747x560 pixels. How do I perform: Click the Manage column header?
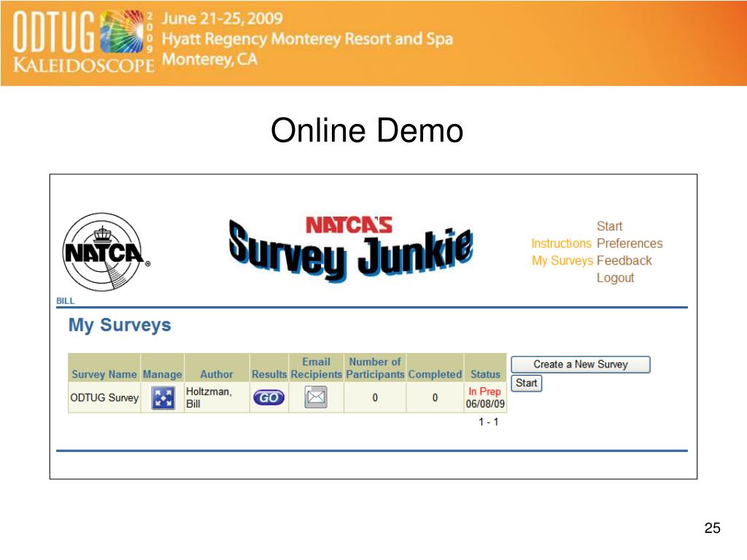coord(163,374)
